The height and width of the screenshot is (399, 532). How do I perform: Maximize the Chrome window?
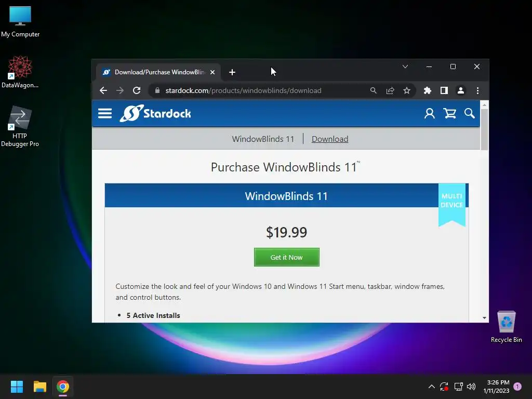point(453,66)
